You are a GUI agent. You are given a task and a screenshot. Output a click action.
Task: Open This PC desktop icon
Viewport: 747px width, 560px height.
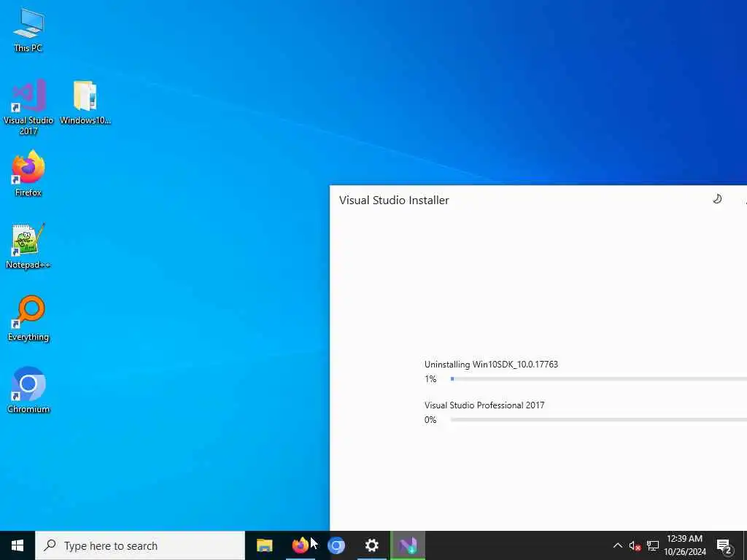[x=28, y=30]
